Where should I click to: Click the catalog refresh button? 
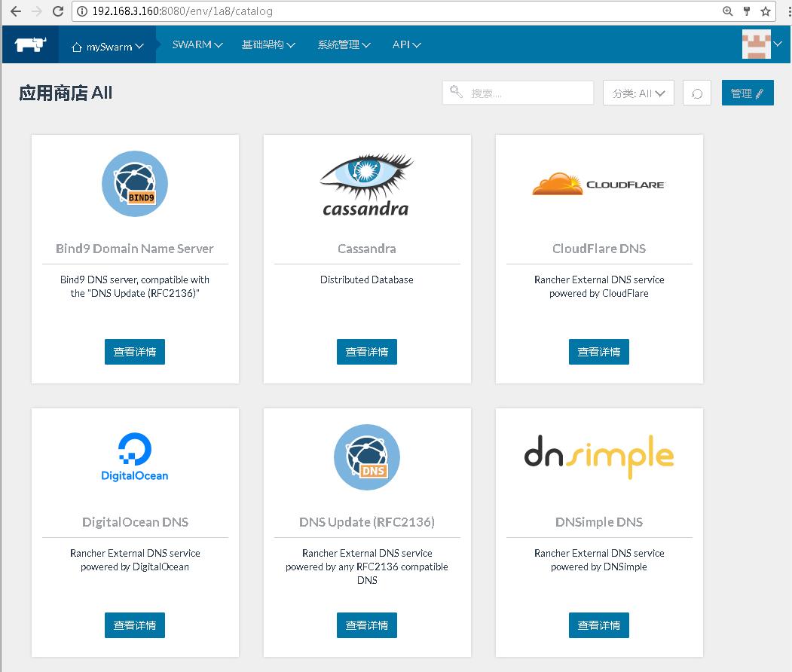pyautogui.click(x=696, y=93)
